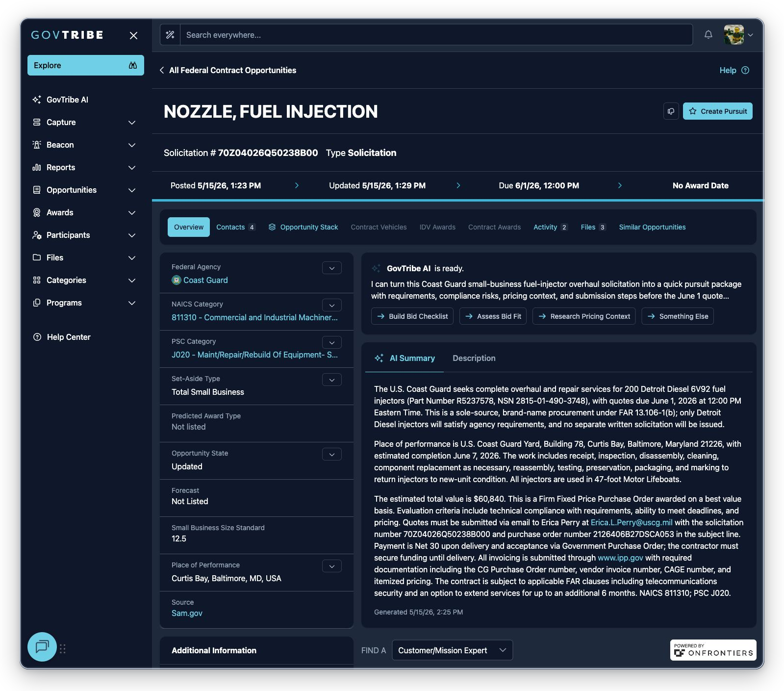
Task: Click the Capture sidebar icon
Action: click(37, 122)
